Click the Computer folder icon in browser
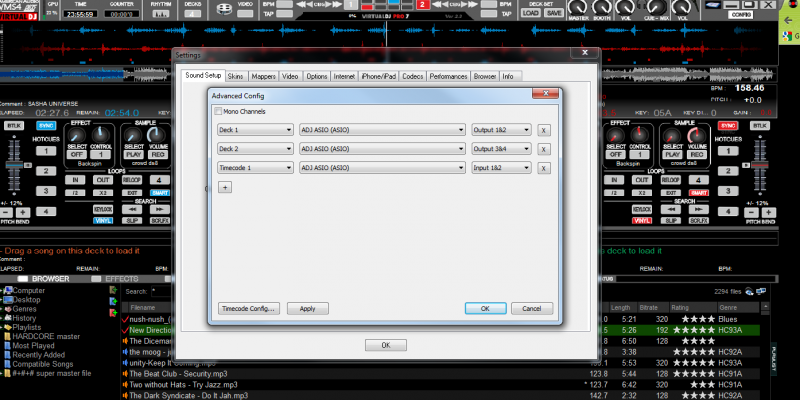Viewport: 800px width, 400px height. 8,290
